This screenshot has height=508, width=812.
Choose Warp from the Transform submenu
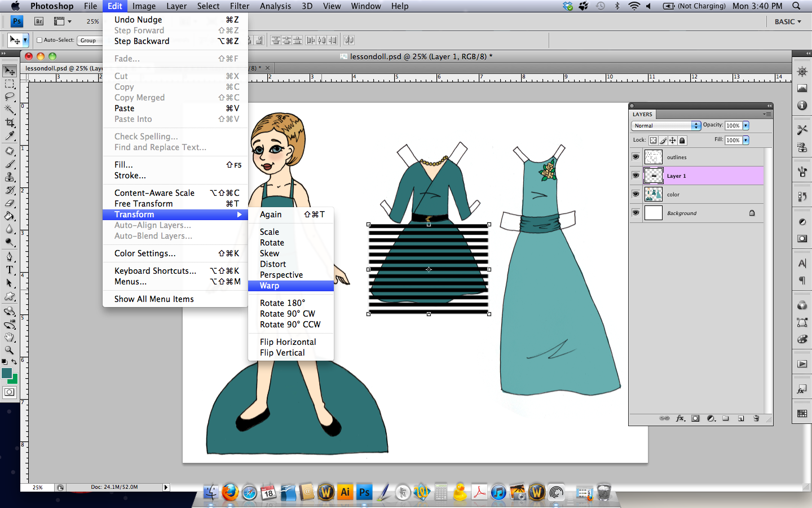(x=270, y=286)
